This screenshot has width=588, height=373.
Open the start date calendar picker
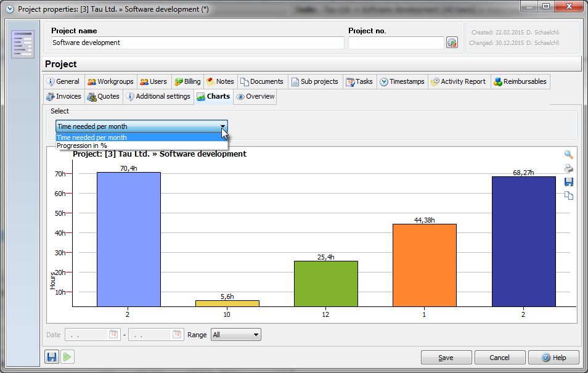[x=113, y=335]
